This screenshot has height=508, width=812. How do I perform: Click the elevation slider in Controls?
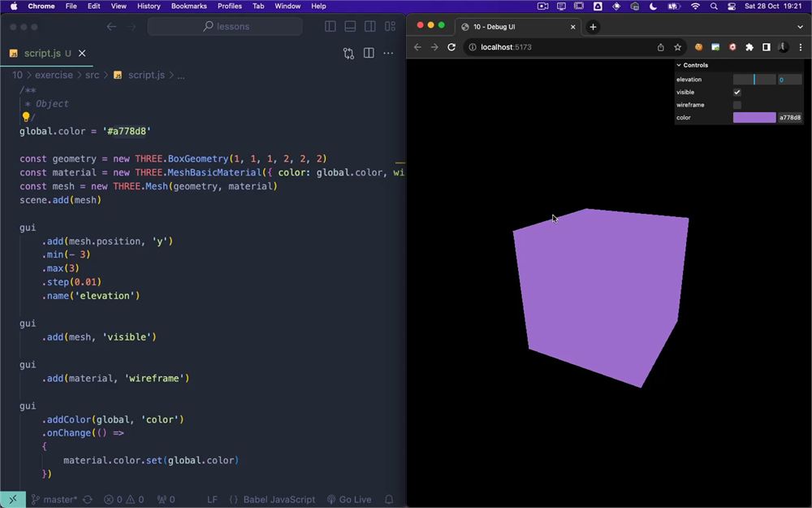pos(754,80)
